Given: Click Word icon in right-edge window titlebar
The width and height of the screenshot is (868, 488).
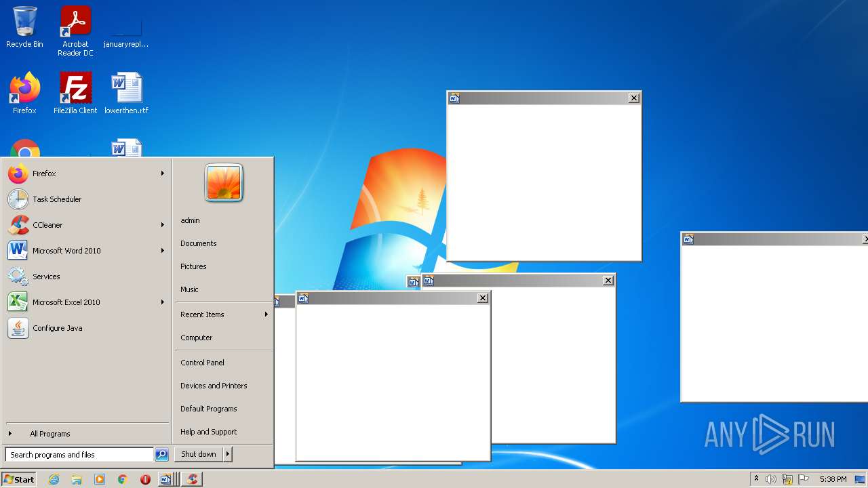Looking at the screenshot, I should pyautogui.click(x=688, y=239).
